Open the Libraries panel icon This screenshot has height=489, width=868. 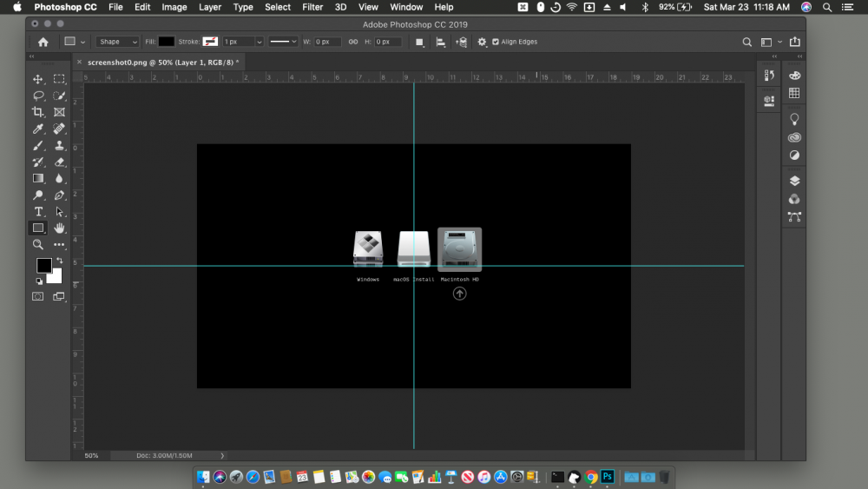tap(794, 137)
